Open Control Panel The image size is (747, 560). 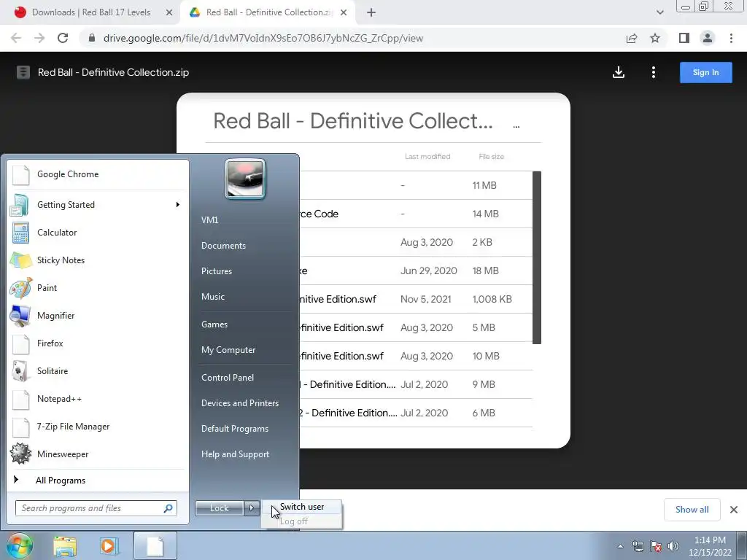(228, 378)
